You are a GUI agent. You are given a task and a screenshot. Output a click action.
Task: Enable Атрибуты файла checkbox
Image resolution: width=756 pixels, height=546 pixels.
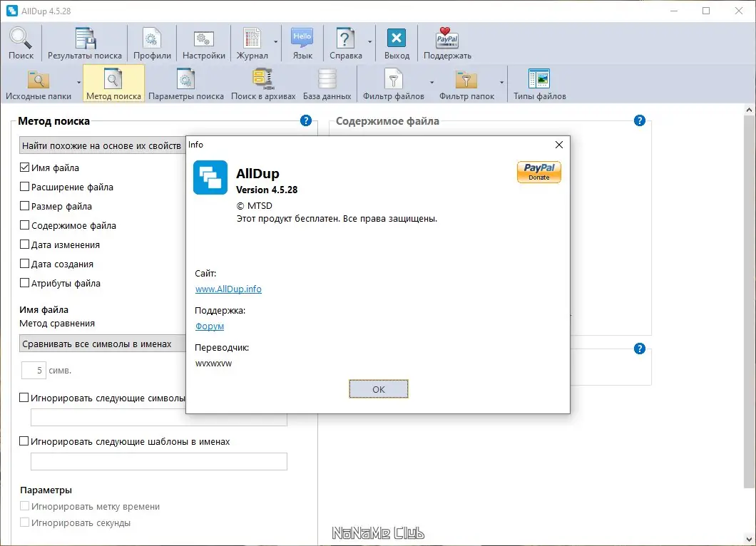(x=24, y=283)
